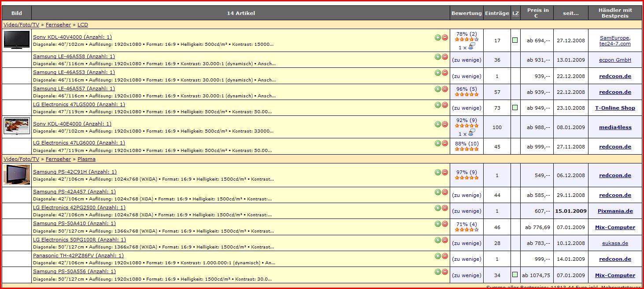Viewport: 644px width, 289px height.
Task: Click LZ green box for Sony KDL-40V4000
Action: pos(515,41)
